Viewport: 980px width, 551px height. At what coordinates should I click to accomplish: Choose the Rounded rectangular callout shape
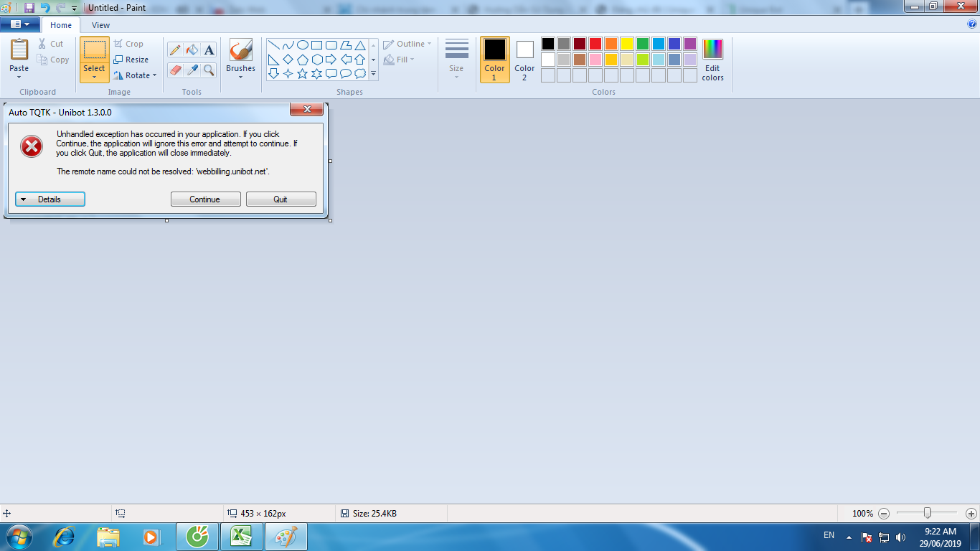[x=331, y=73]
